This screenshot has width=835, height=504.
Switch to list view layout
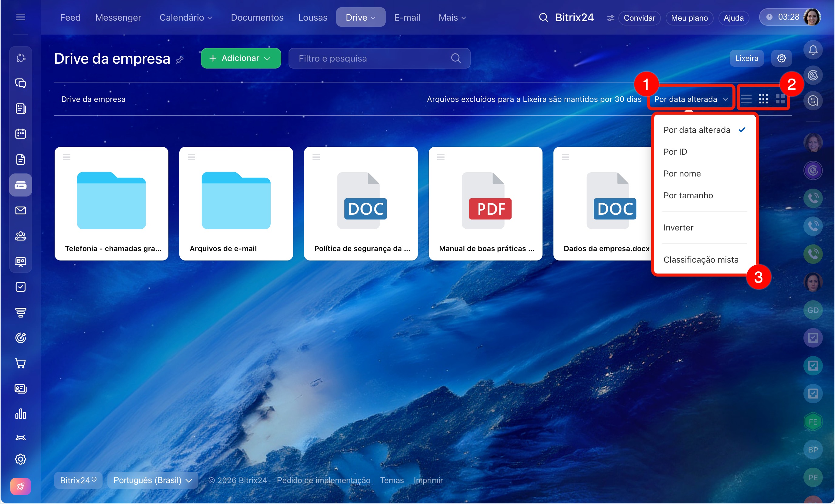(746, 99)
